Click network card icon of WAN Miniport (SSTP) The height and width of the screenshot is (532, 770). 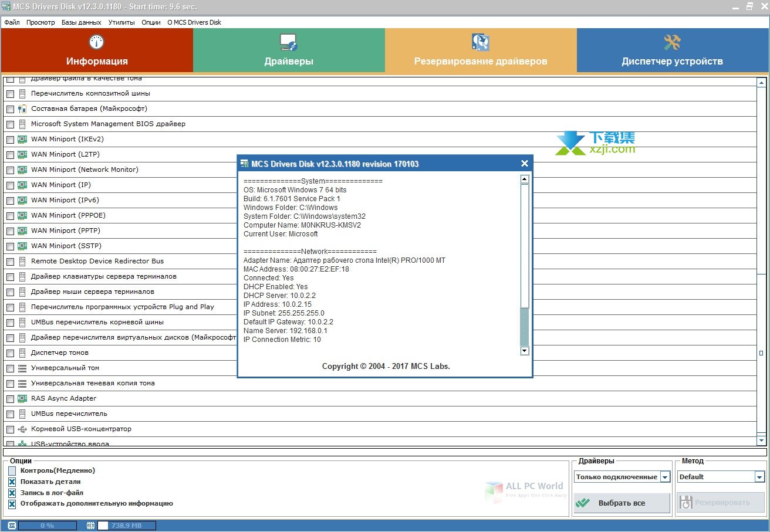22,246
